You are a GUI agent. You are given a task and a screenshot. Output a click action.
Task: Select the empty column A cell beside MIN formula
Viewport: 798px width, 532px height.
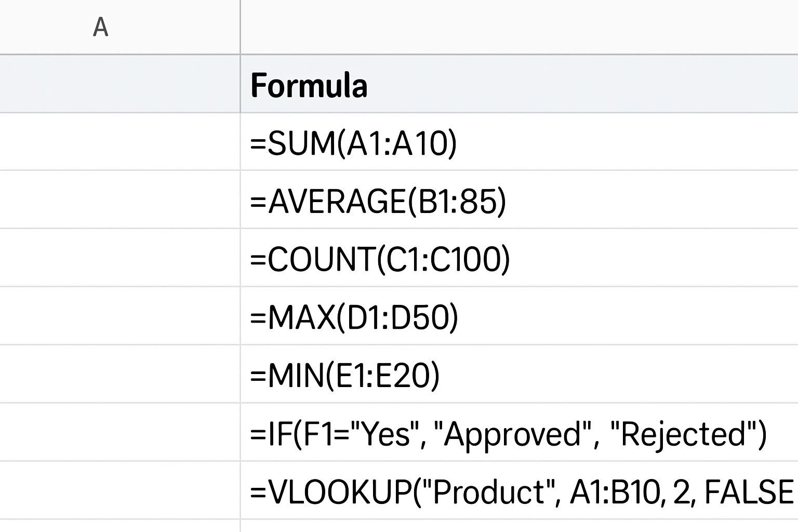coord(119,375)
